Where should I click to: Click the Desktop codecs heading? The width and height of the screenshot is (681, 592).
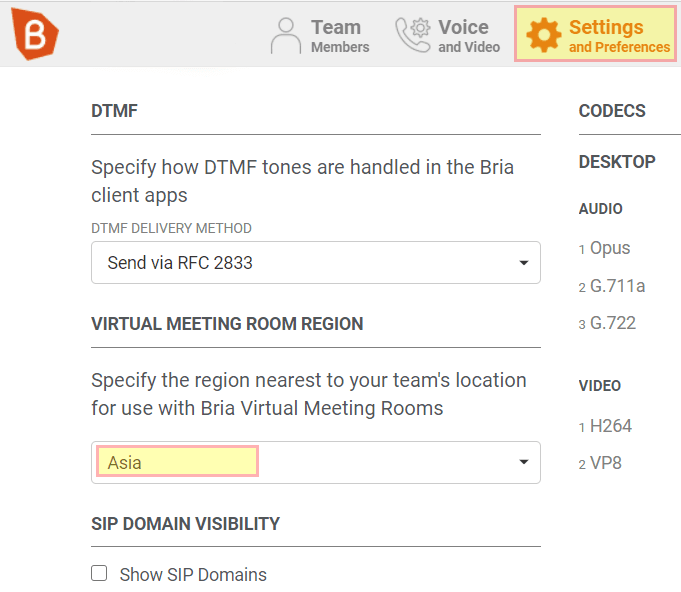[x=617, y=162]
